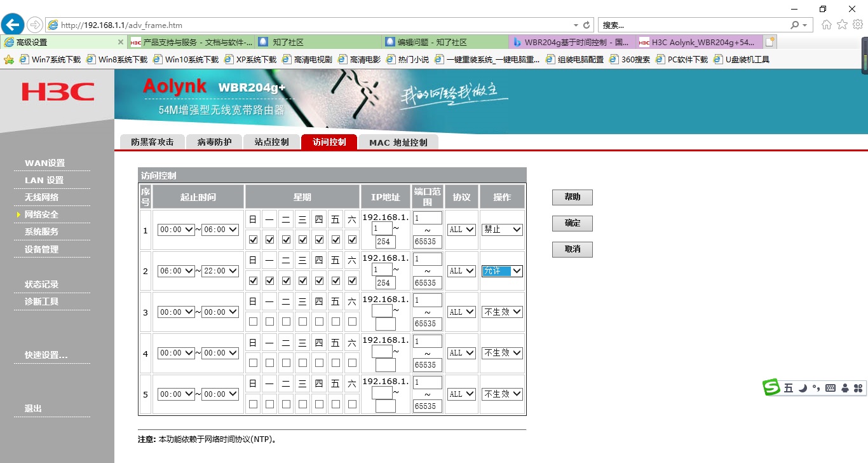This screenshot has width=868, height=463.
Task: Check Tuesday (二) checkbox in rule 4
Action: pyautogui.click(x=287, y=363)
